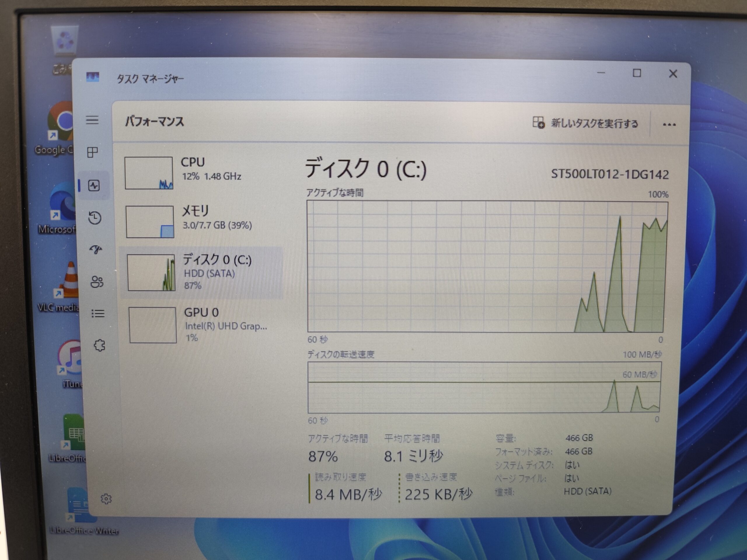Open the Users page icon

pyautogui.click(x=97, y=281)
